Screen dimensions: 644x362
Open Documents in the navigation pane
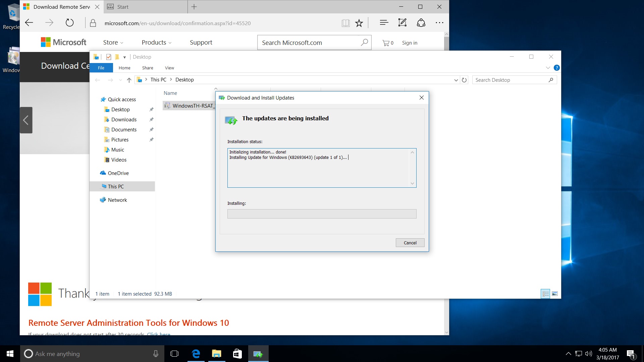(124, 130)
